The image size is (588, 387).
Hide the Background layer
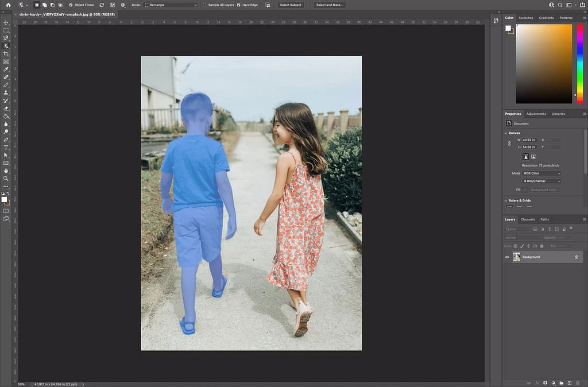(x=507, y=257)
